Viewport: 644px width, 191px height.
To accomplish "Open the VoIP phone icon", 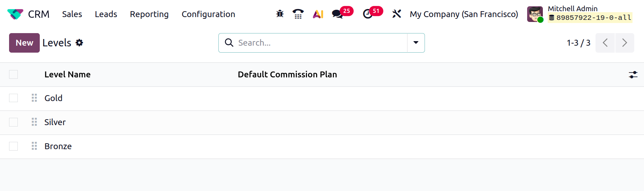I will pos(298,14).
